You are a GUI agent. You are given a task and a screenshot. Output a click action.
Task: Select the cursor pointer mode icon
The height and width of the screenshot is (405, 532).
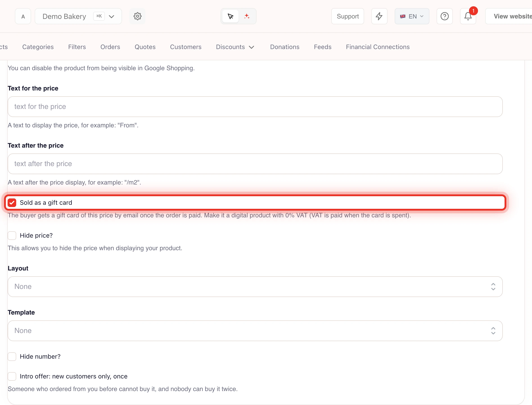pyautogui.click(x=230, y=16)
